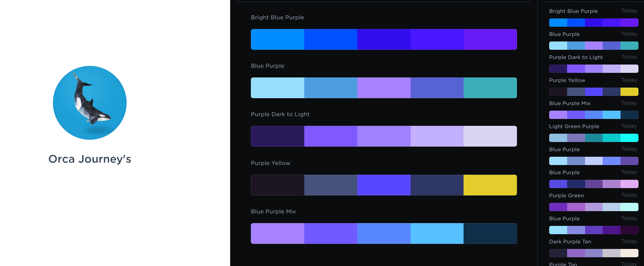The width and height of the screenshot is (644, 266).
Task: Open the Bright Blue Purple heading in main list
Action: coord(277,18)
